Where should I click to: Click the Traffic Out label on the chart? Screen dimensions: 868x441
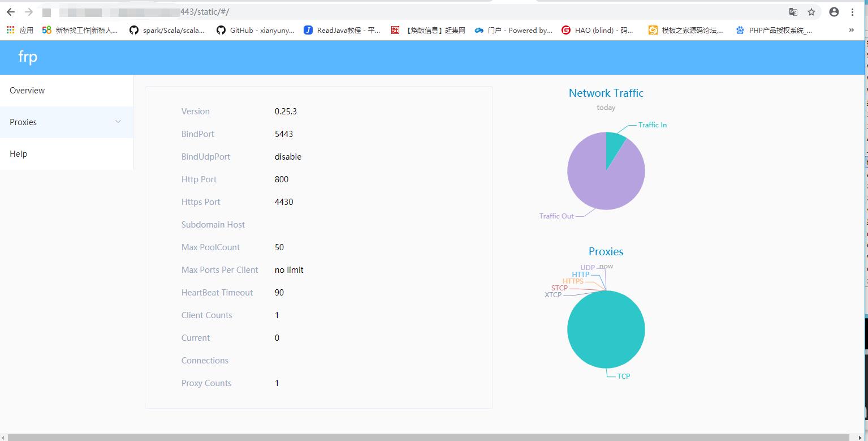point(556,216)
